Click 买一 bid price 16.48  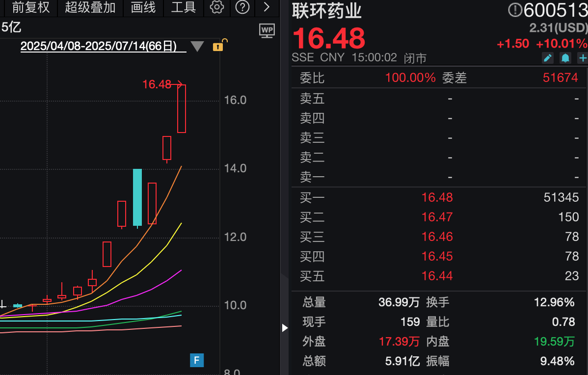tap(437, 198)
